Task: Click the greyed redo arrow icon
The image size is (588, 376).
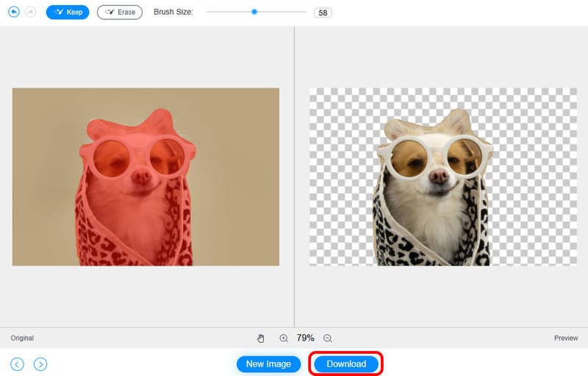Action: coord(31,13)
